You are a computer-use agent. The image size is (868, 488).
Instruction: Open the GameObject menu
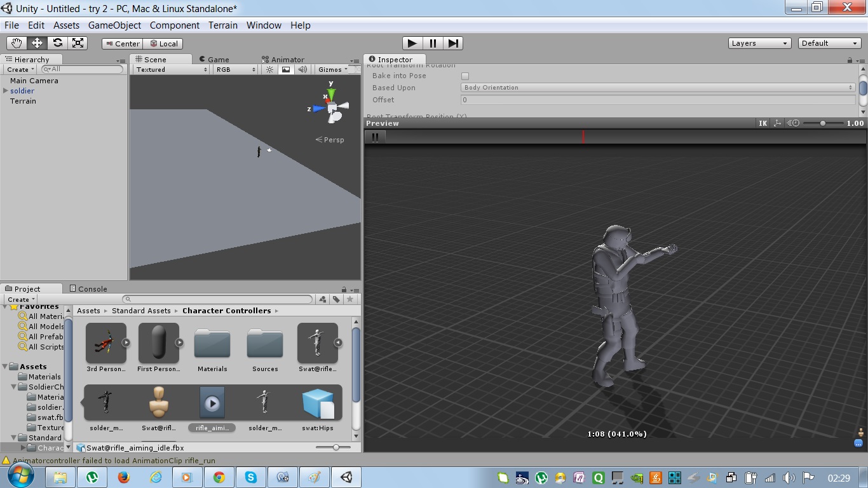pyautogui.click(x=114, y=25)
